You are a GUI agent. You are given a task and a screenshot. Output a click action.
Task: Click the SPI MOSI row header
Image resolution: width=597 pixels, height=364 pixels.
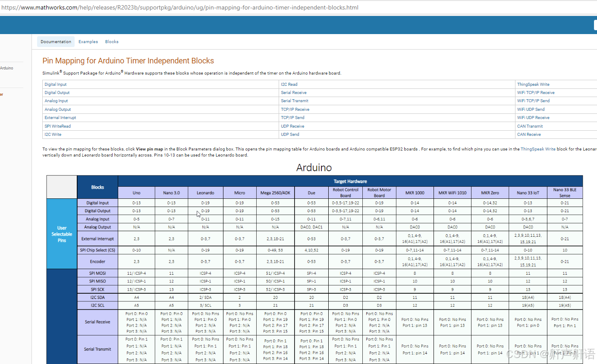click(97, 273)
